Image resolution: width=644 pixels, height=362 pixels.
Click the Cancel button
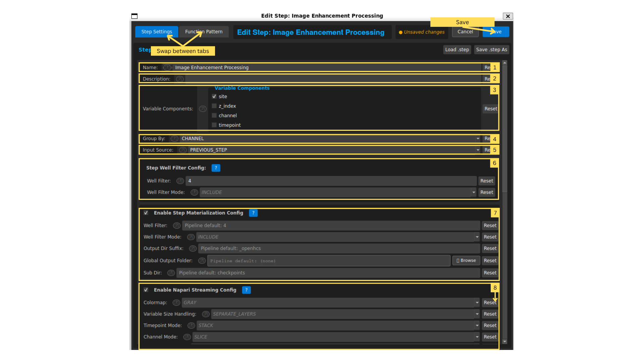465,32
